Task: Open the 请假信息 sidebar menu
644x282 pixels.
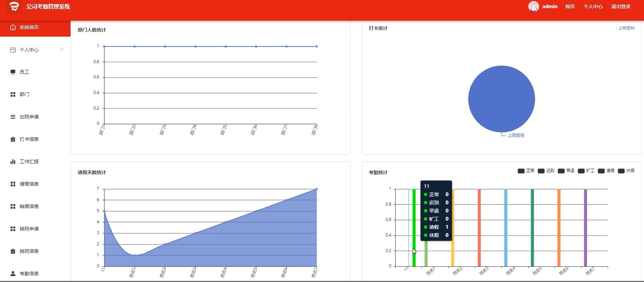Action: point(35,184)
